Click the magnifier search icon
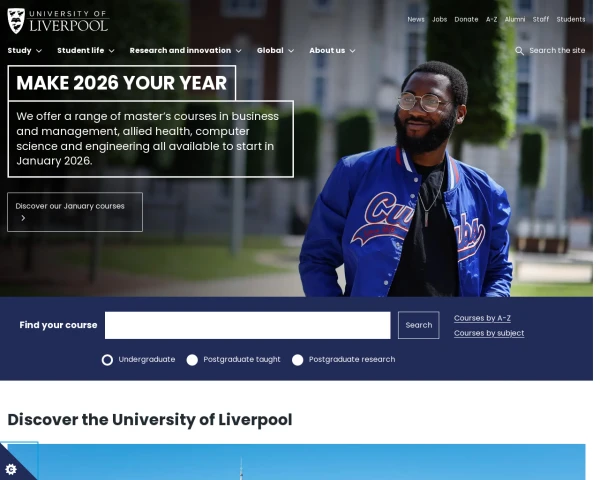The height and width of the screenshot is (480, 600). click(519, 51)
